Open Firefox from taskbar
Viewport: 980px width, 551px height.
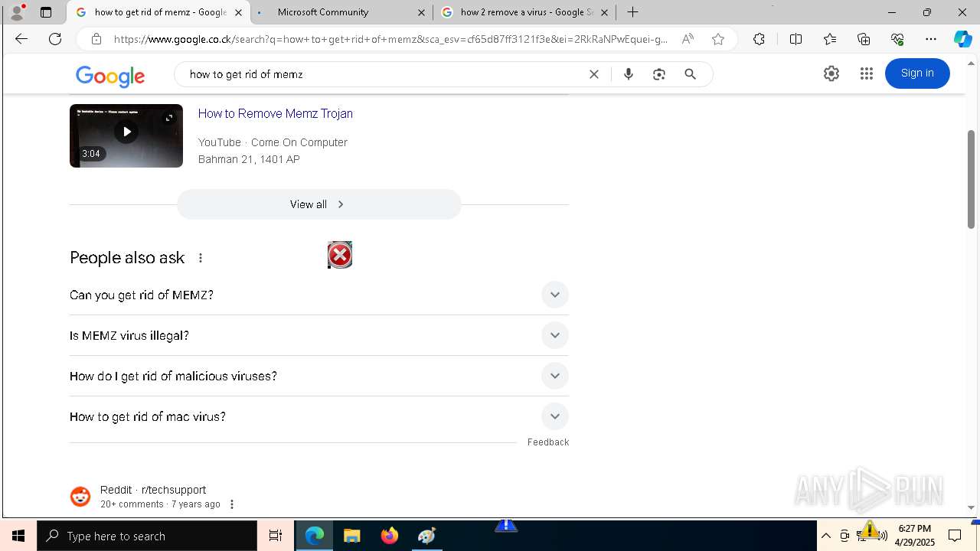[x=390, y=536]
